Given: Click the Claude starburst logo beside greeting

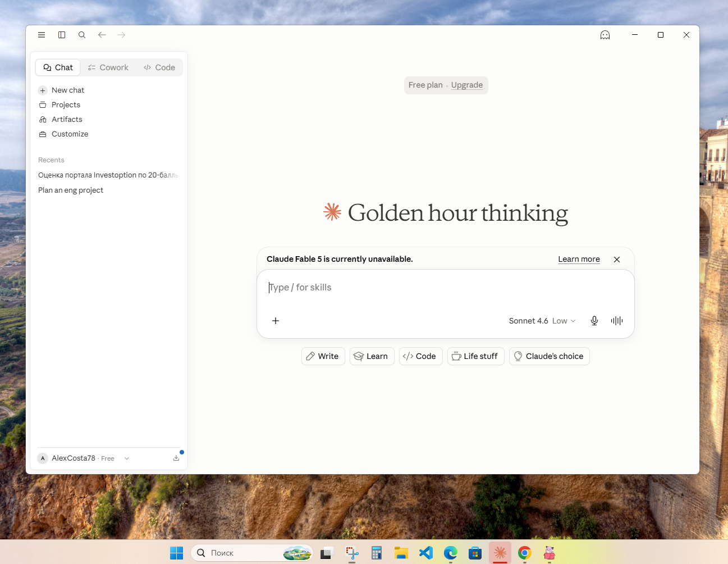Looking at the screenshot, I should 332,212.
